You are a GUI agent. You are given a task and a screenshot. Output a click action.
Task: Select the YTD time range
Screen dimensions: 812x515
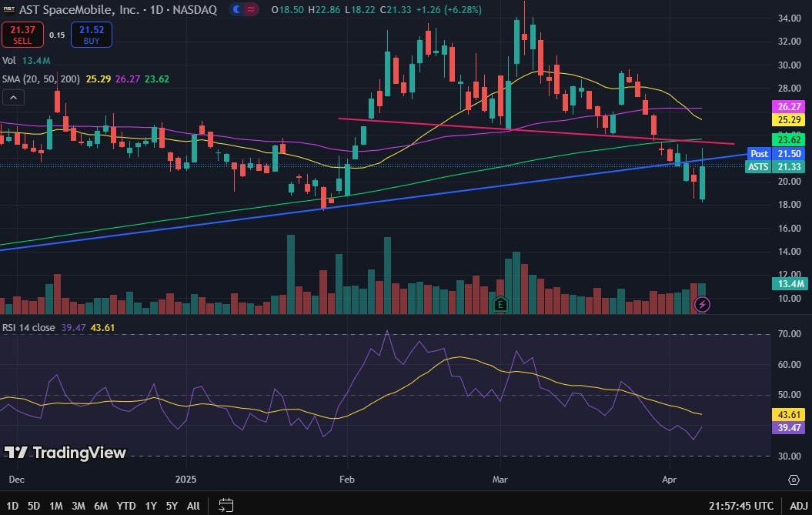[x=125, y=506]
